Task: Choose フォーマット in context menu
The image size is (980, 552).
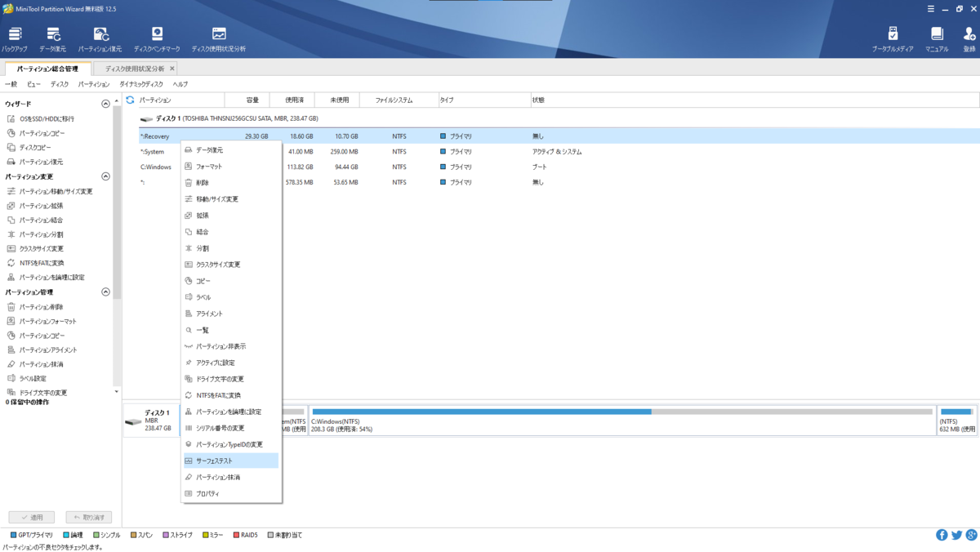Action: [x=231, y=167]
